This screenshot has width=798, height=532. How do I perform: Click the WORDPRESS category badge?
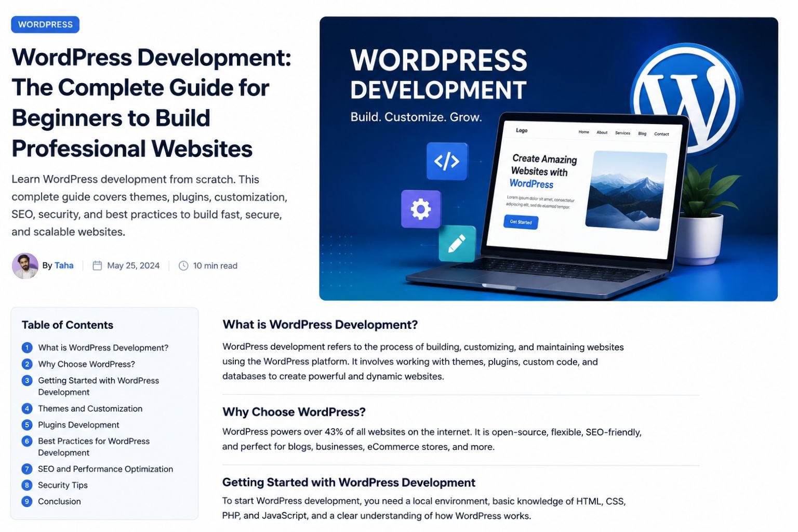point(45,24)
